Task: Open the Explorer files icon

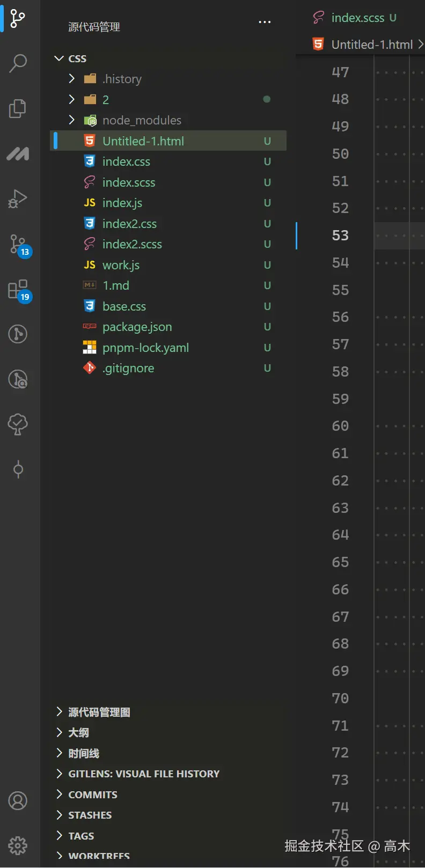Action: coord(18,108)
